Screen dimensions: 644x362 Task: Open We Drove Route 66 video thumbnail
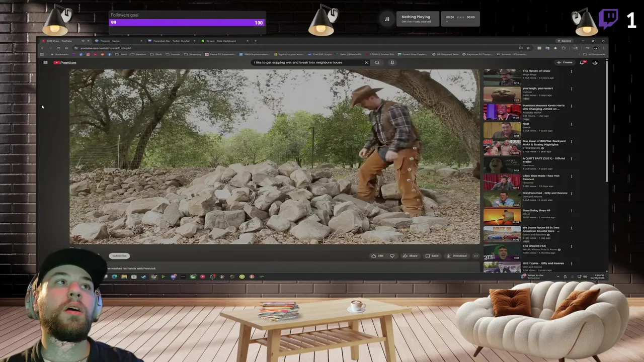click(x=502, y=234)
